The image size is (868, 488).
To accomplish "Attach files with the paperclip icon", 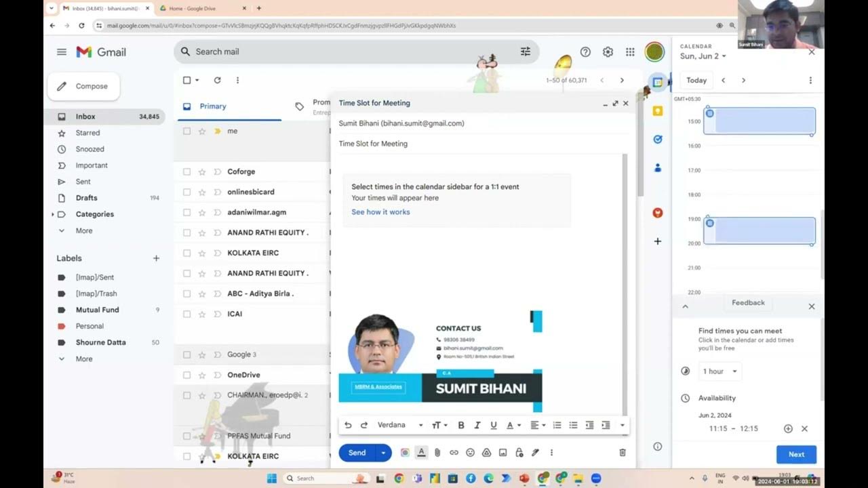I will pyautogui.click(x=437, y=453).
